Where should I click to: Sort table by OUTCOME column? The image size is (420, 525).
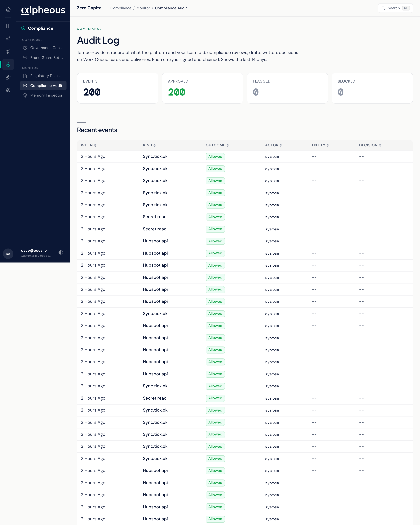coord(217,145)
